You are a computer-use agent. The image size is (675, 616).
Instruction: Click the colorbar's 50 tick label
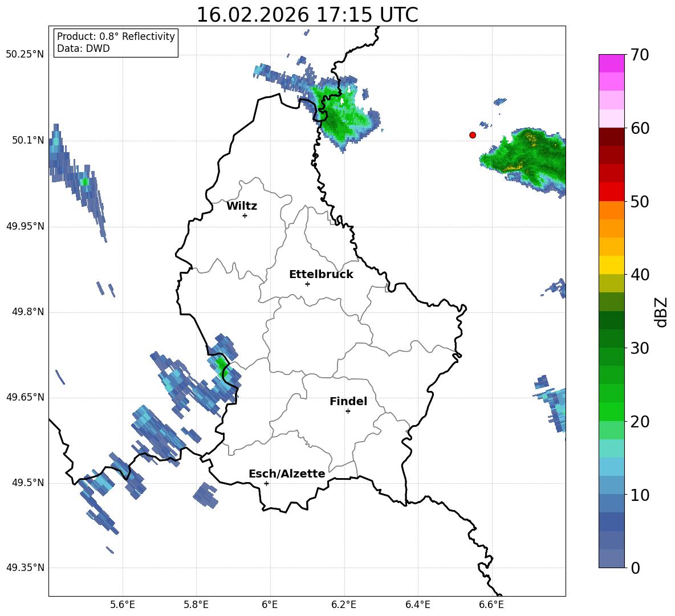coord(640,201)
